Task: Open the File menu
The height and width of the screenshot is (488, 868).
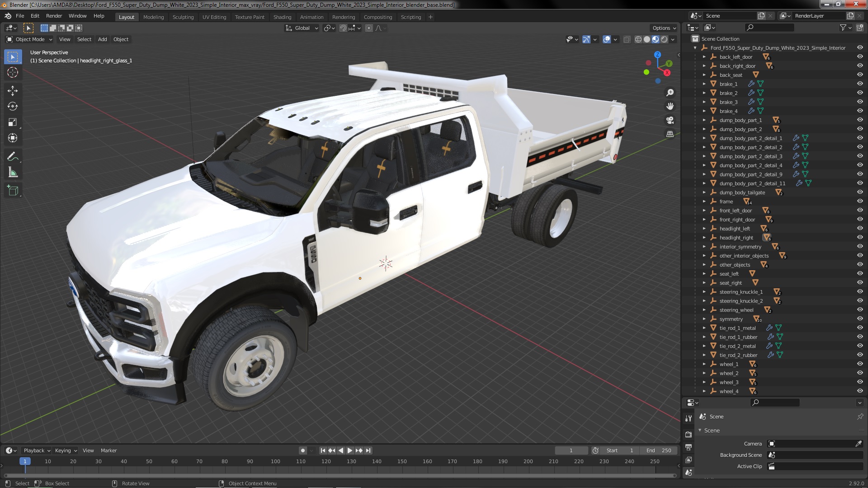Action: pos(20,16)
